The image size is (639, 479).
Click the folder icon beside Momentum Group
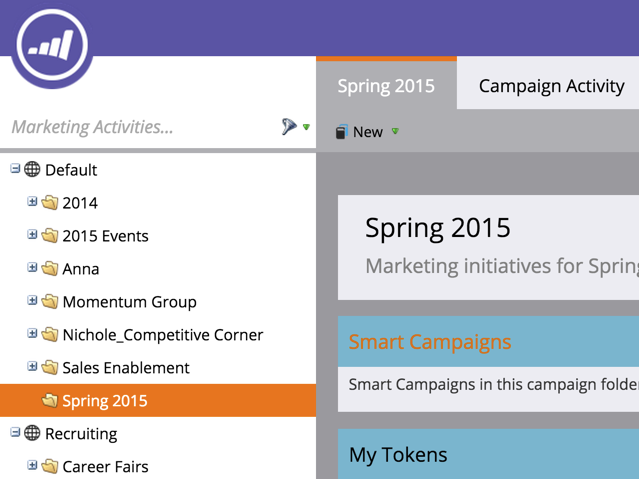(50, 302)
